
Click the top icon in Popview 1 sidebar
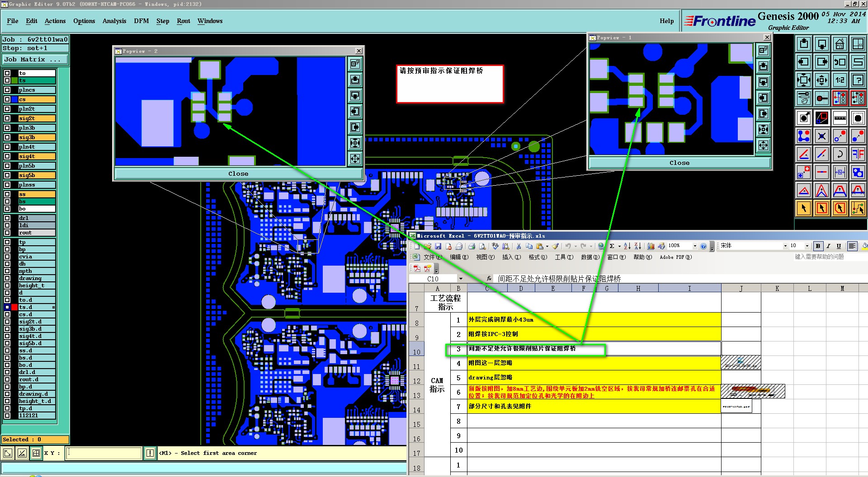[x=764, y=51]
